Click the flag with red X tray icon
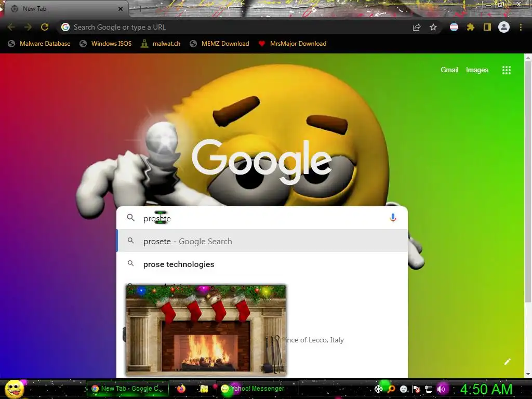Viewport: 532px width, 399px height. (x=416, y=389)
